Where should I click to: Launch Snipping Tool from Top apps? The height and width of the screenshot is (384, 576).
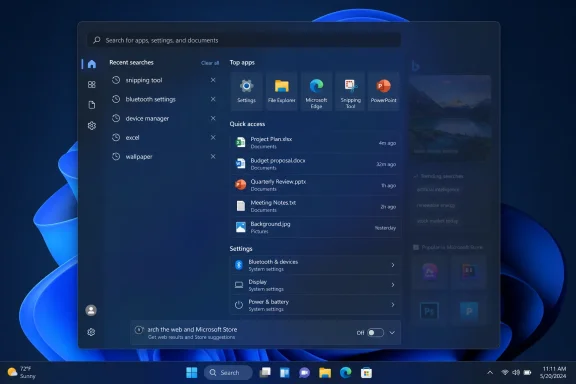click(350, 91)
